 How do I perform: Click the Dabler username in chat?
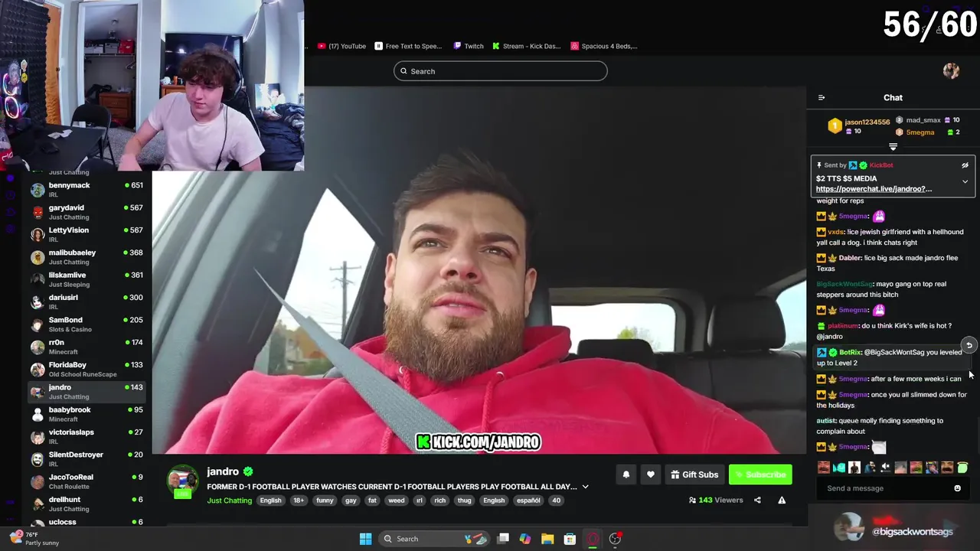point(850,258)
